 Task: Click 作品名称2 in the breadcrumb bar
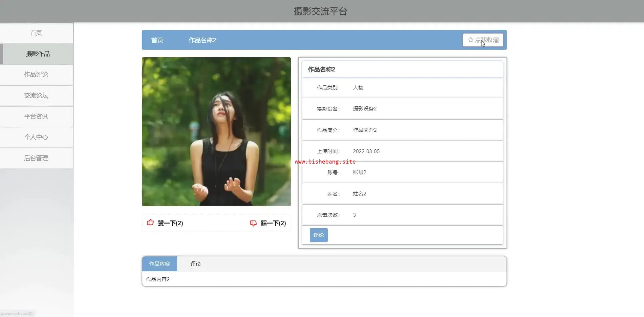pyautogui.click(x=202, y=40)
